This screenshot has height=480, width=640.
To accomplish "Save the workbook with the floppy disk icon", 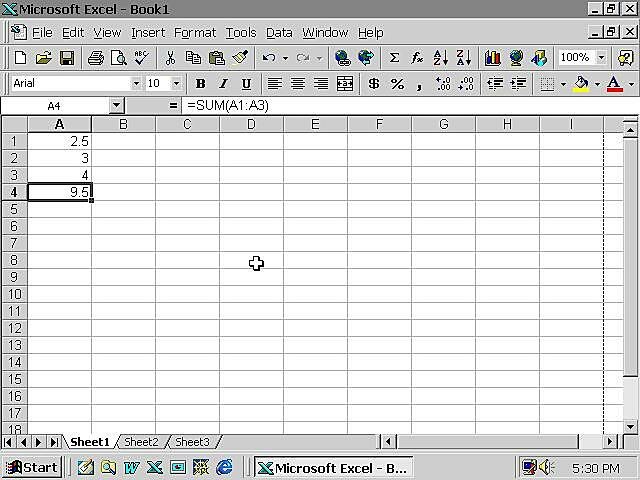I will coord(67,58).
